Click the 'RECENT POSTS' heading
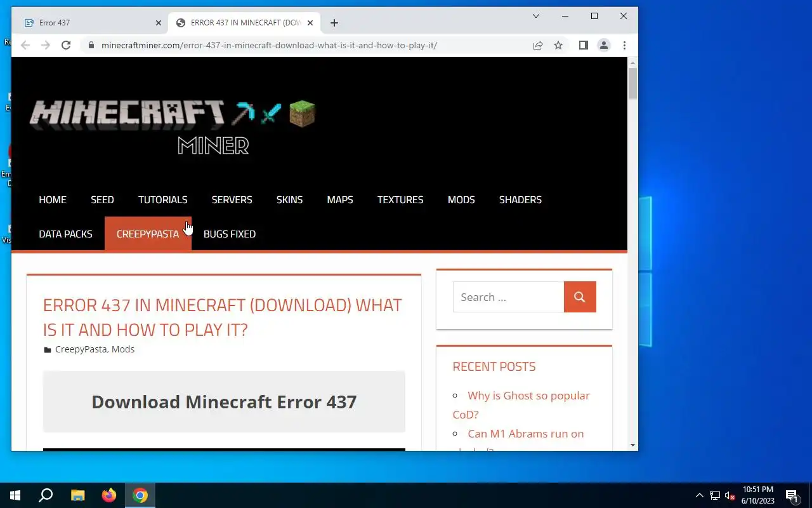This screenshot has width=812, height=508. pyautogui.click(x=494, y=366)
